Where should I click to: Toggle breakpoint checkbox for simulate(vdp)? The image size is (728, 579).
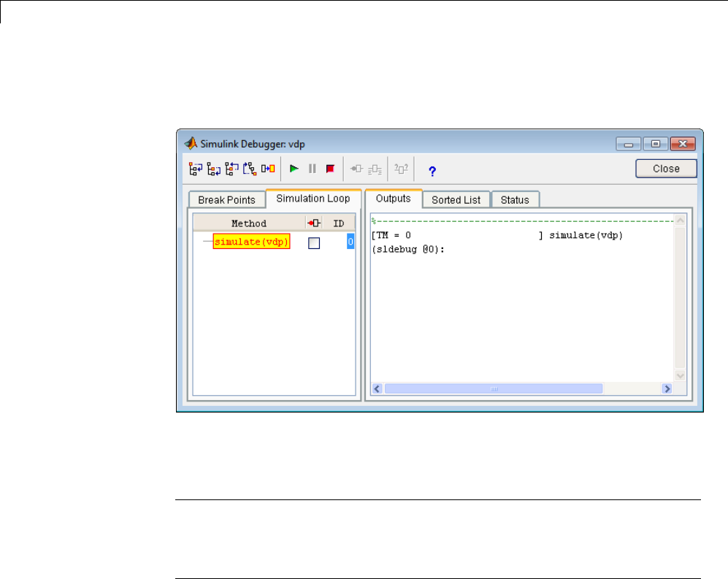[314, 243]
